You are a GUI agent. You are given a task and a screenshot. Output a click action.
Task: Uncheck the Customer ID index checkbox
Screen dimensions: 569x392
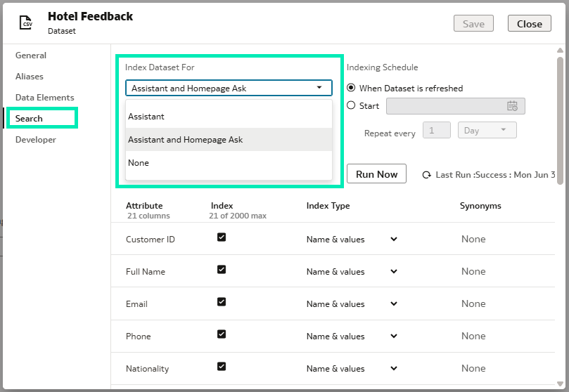click(222, 238)
